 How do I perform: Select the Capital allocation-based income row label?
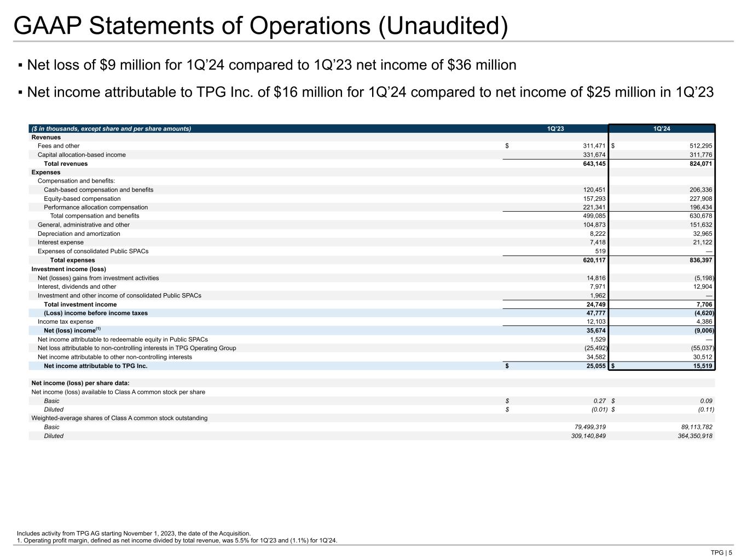click(82, 155)
